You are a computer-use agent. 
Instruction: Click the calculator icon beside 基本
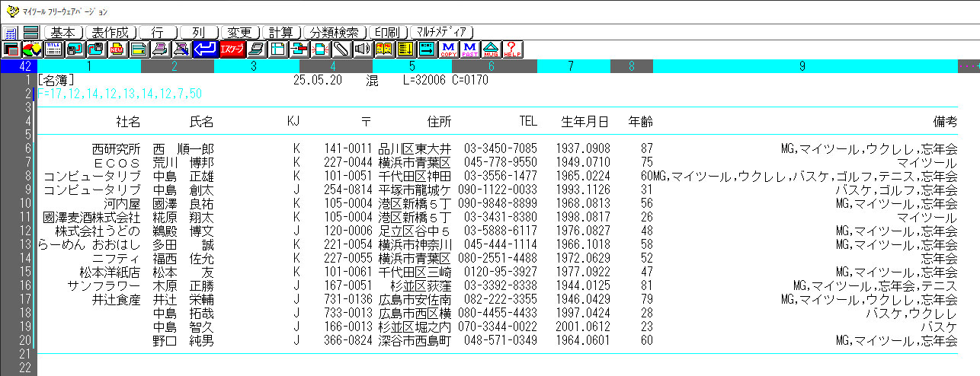tap(11, 33)
